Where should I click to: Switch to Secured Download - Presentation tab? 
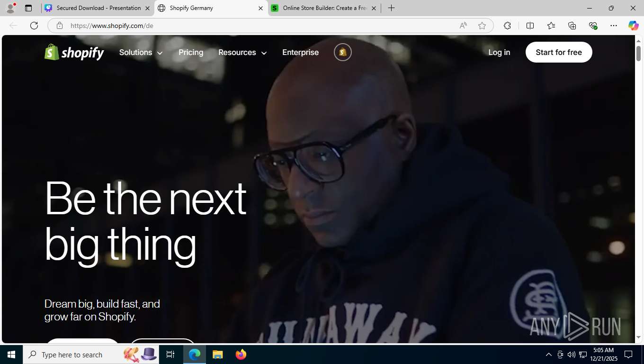pos(98,8)
